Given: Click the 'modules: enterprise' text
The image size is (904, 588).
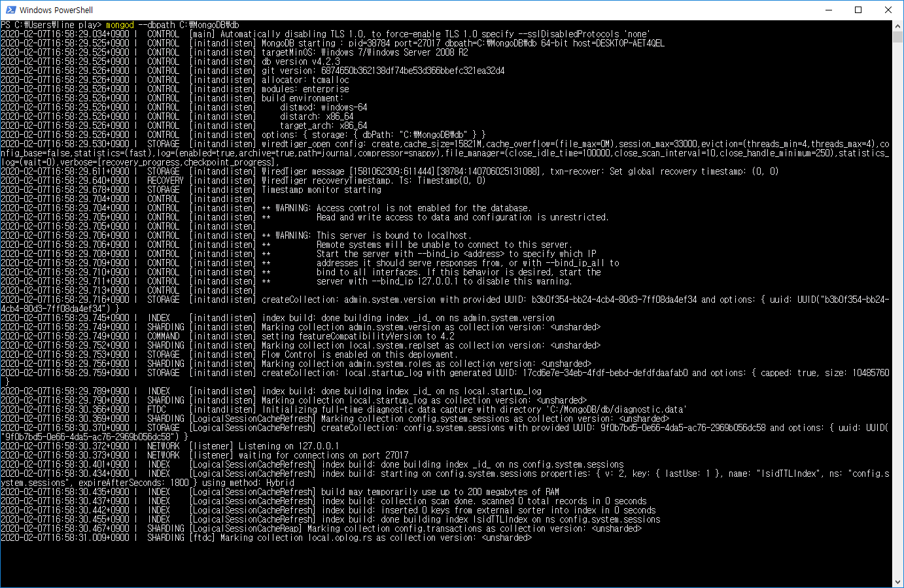Looking at the screenshot, I should click(x=305, y=89).
